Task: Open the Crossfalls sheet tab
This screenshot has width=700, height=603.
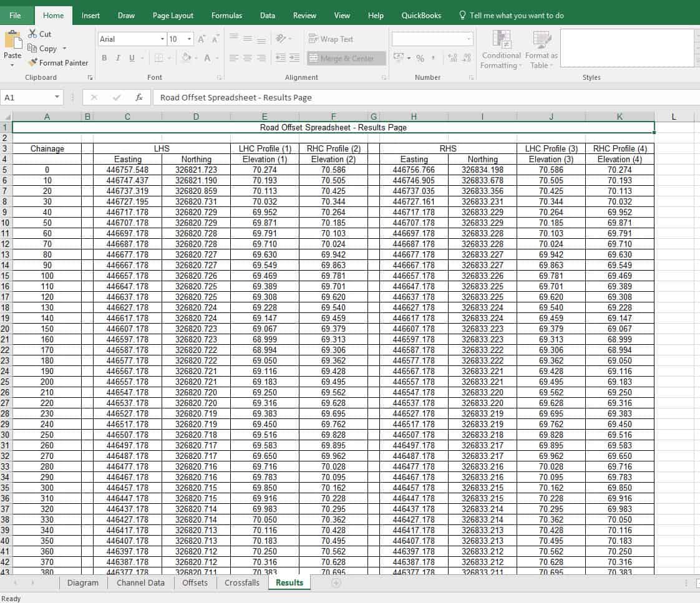Action: click(242, 582)
